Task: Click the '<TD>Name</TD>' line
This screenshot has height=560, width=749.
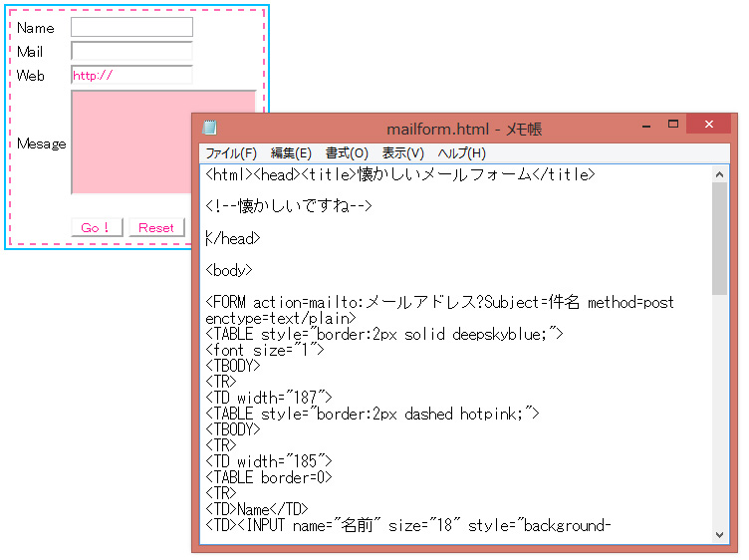Action: [x=257, y=509]
